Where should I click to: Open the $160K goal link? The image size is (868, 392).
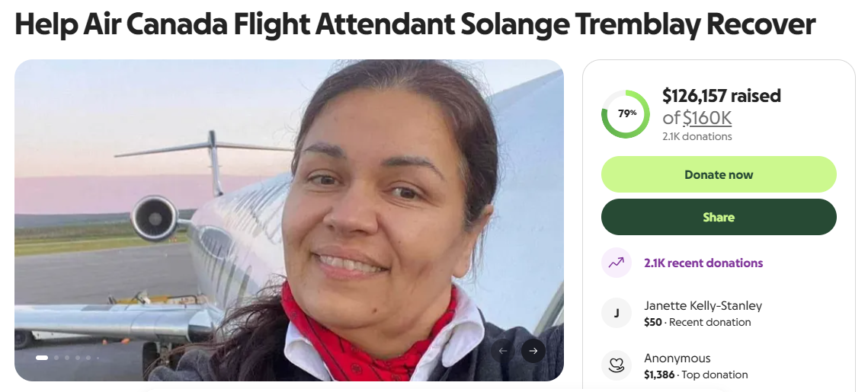pyautogui.click(x=707, y=118)
